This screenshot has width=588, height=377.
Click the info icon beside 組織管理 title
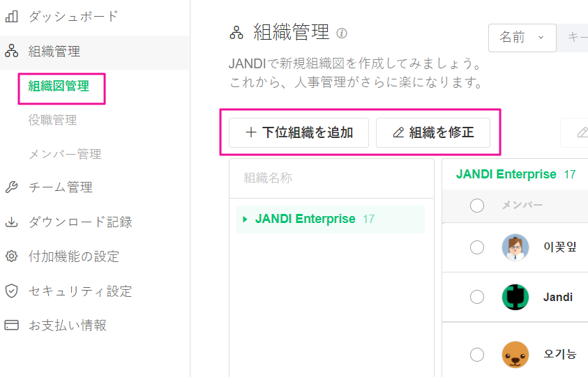point(342,33)
